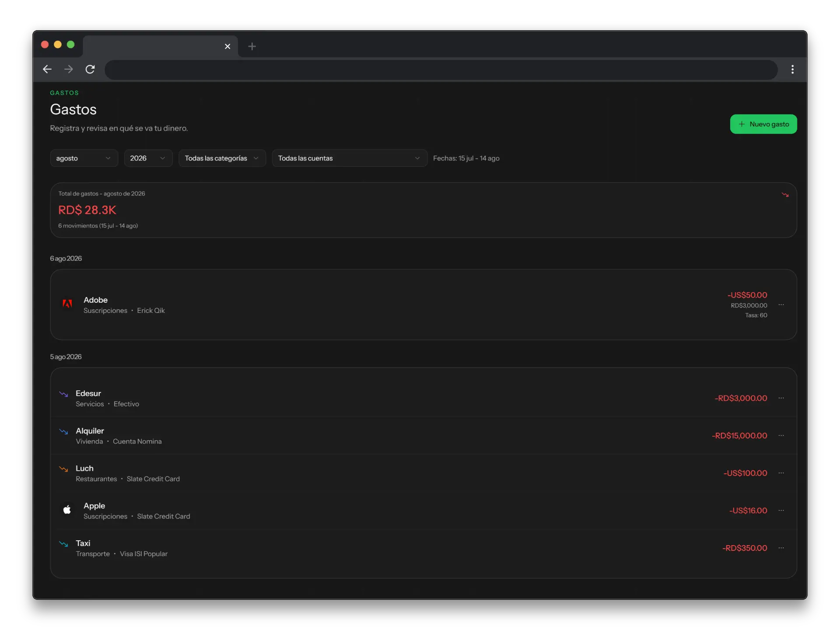Open options menu for Apple expense

pos(781,511)
